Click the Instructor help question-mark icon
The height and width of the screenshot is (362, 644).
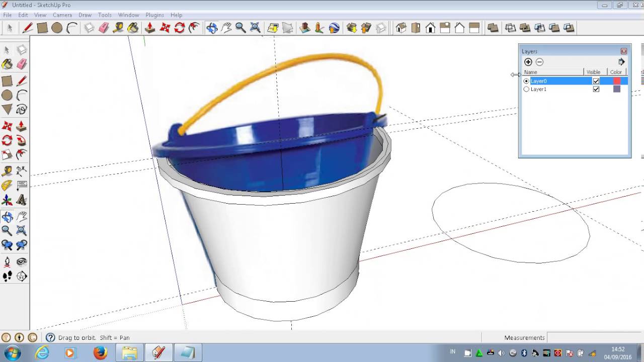point(50,338)
